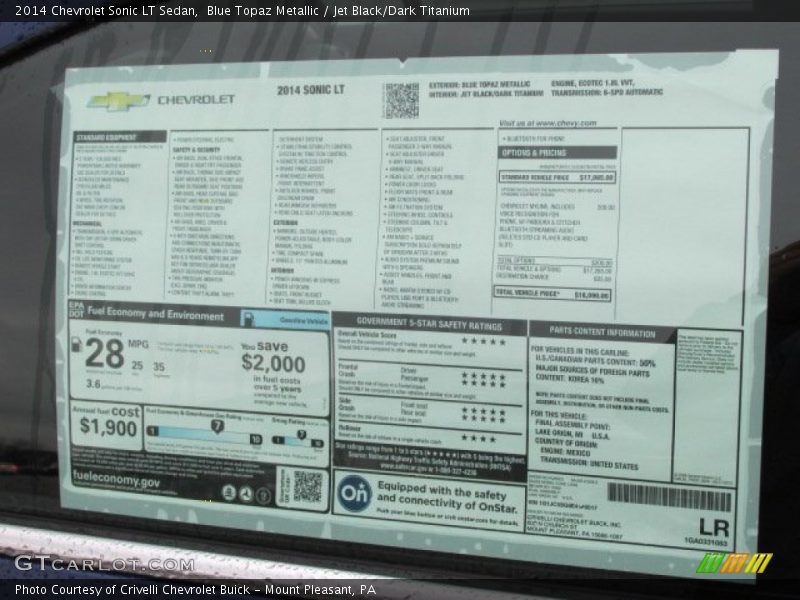Click the '10' end of fuel economy scale
Image resolution: width=800 pixels, height=600 pixels.
tap(256, 439)
